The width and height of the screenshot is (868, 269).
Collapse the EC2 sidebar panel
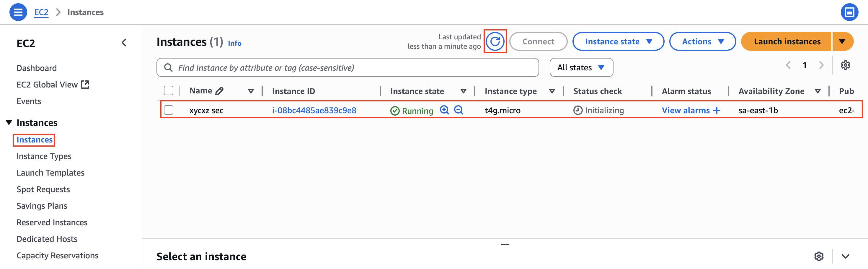(x=124, y=43)
